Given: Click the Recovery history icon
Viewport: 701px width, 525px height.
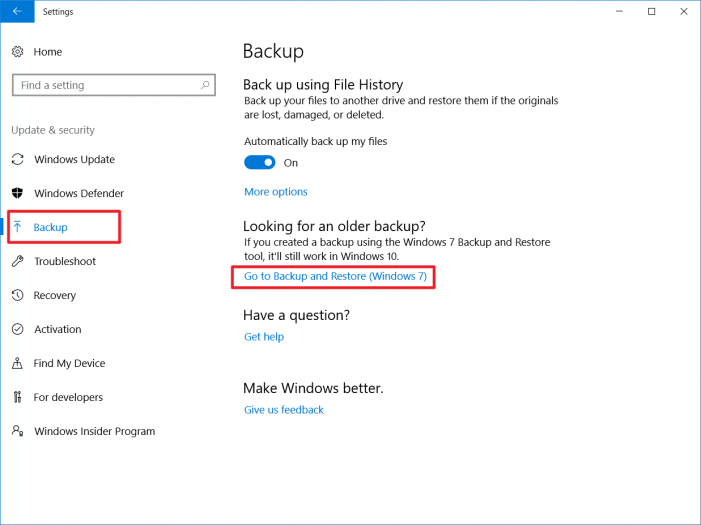Looking at the screenshot, I should (17, 296).
